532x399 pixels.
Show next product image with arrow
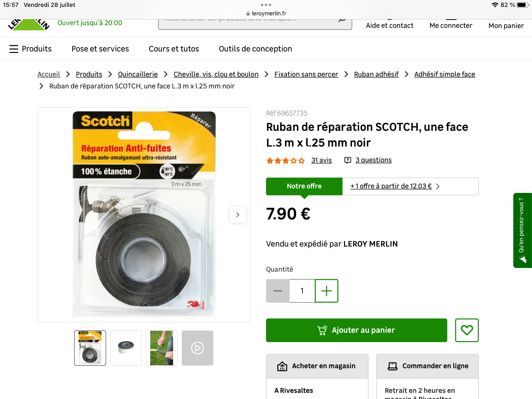pyautogui.click(x=238, y=215)
